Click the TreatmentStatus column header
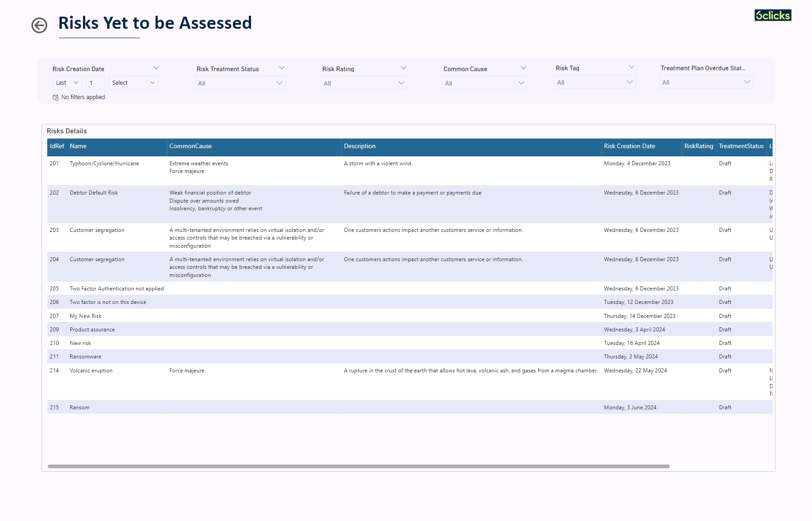812x521 pixels. 741,146
